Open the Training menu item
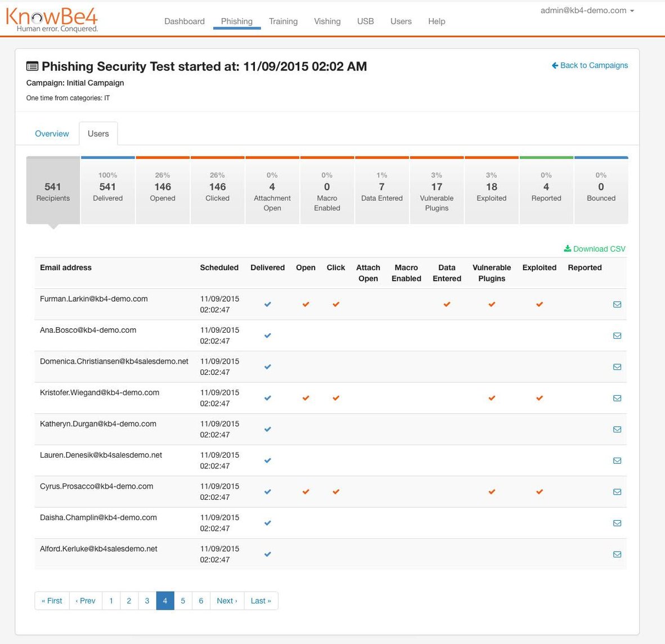Image resolution: width=665 pixels, height=644 pixels. click(x=283, y=21)
